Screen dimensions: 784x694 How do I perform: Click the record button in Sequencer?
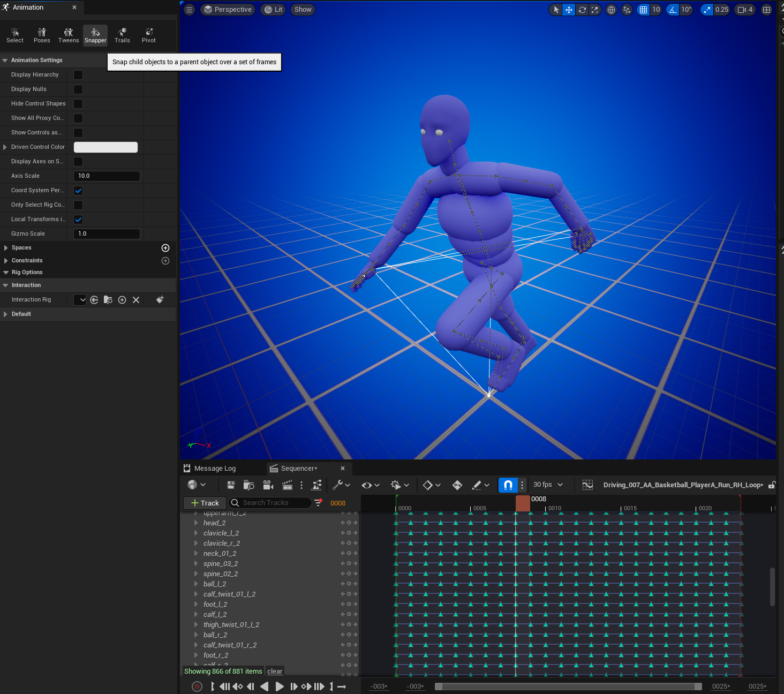point(197,687)
